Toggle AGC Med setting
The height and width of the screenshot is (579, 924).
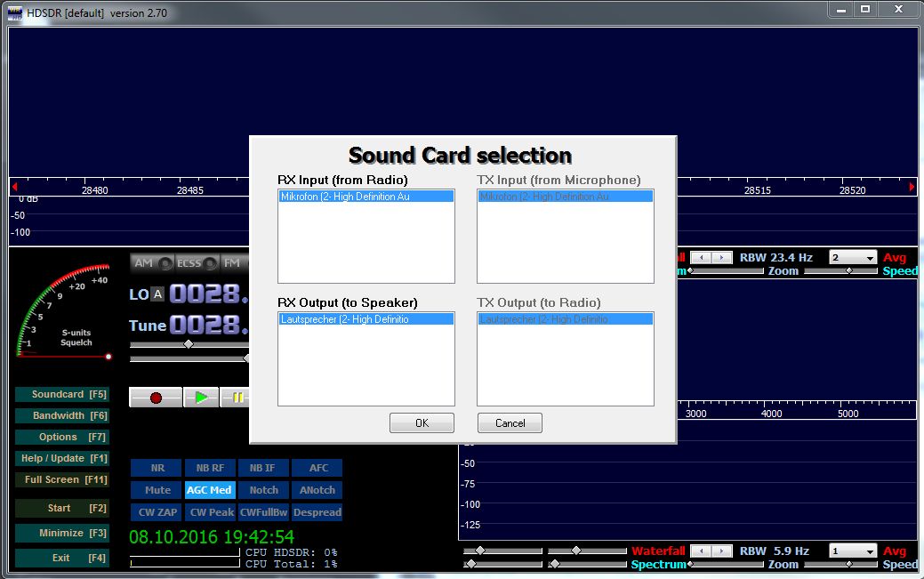pyautogui.click(x=209, y=490)
